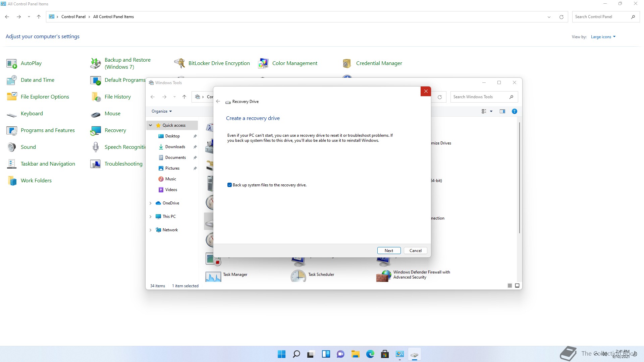The width and height of the screenshot is (644, 362).
Task: Click the Windows Start button
Action: pos(282,354)
